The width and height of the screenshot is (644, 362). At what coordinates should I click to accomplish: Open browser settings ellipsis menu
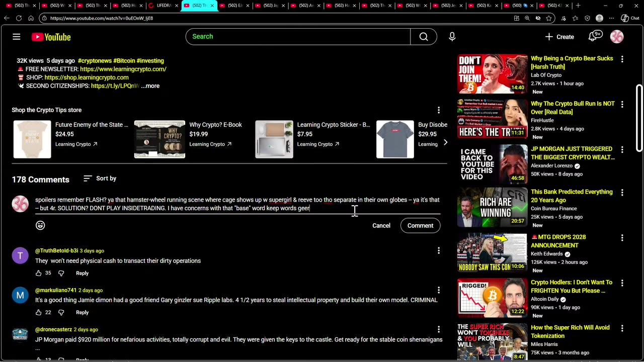(612, 18)
